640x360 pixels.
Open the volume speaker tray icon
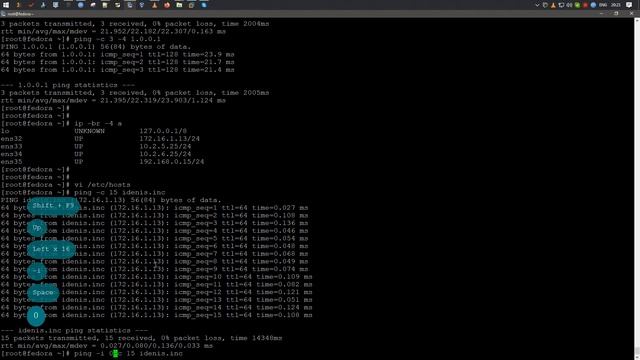[569, 5]
